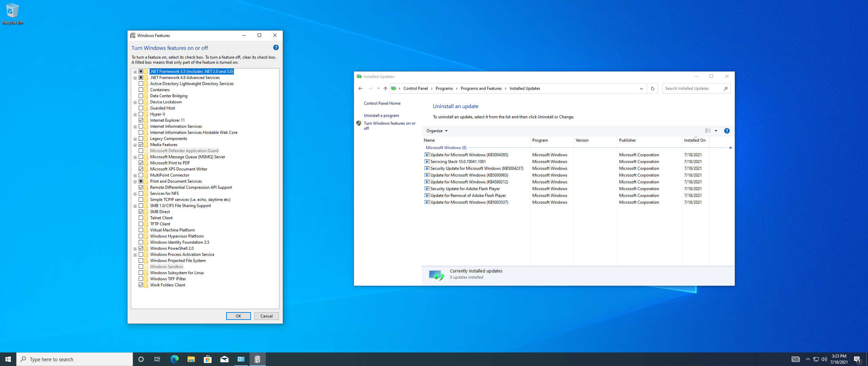Open the Organize dropdown

click(437, 131)
